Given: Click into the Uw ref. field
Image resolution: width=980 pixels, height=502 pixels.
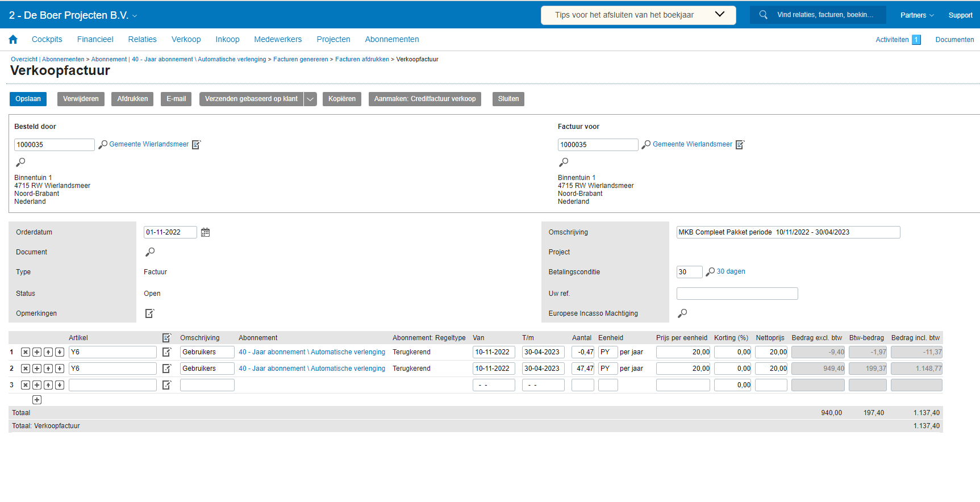Looking at the screenshot, I should click(x=737, y=294).
